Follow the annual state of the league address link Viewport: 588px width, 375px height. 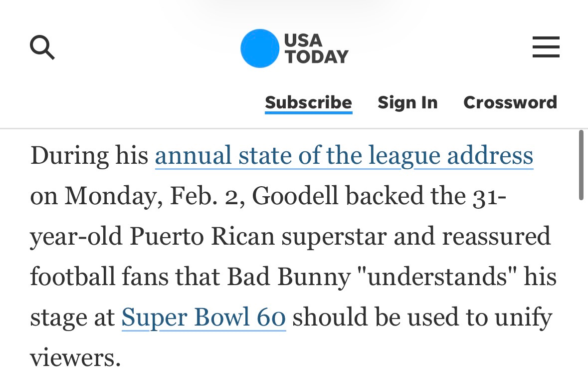point(344,156)
